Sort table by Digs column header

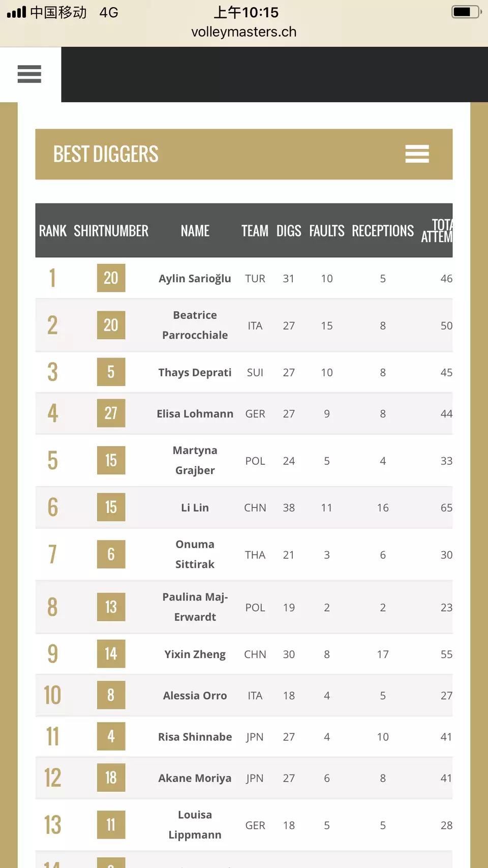(289, 231)
